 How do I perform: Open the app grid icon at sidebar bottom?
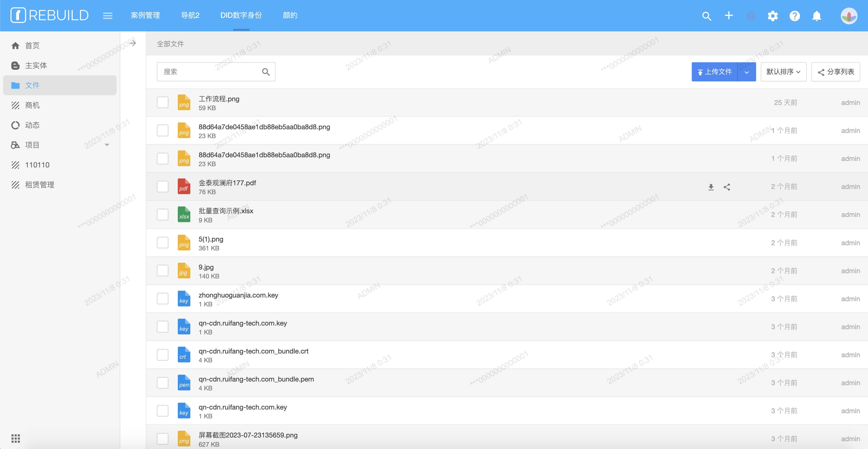pyautogui.click(x=15, y=438)
